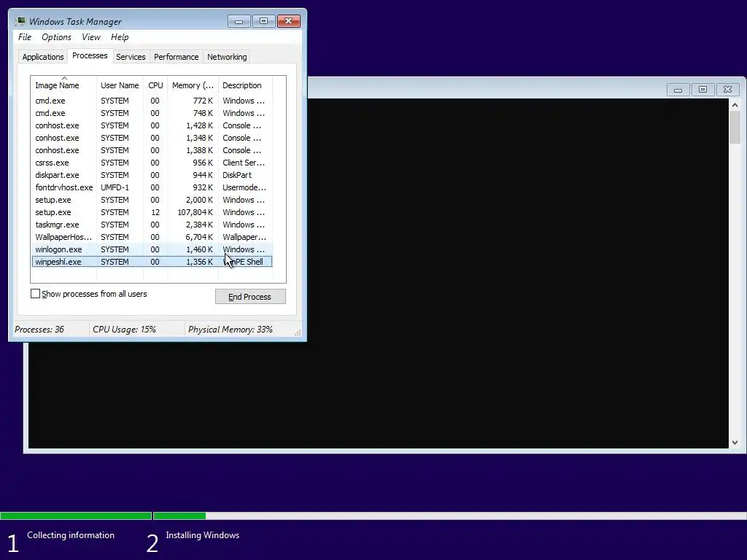Select the cmd.exe row with 748 K
The width and height of the screenshot is (747, 560).
[152, 113]
